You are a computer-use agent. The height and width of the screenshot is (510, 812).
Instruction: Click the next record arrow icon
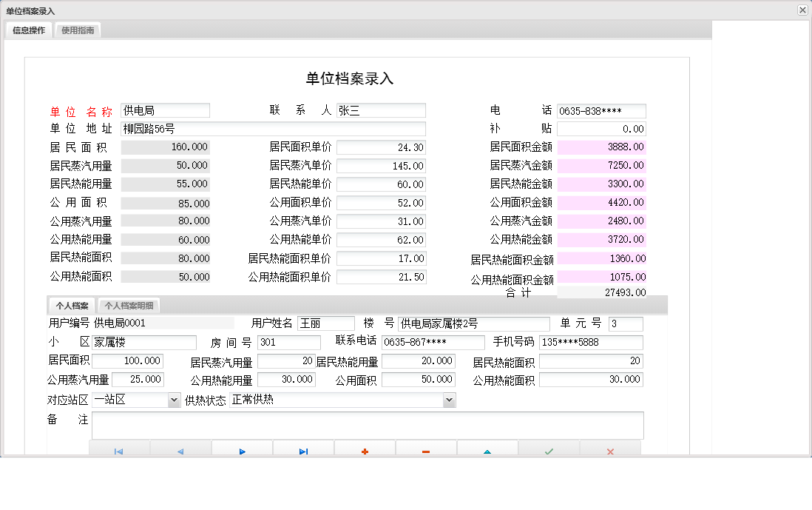[242, 449]
